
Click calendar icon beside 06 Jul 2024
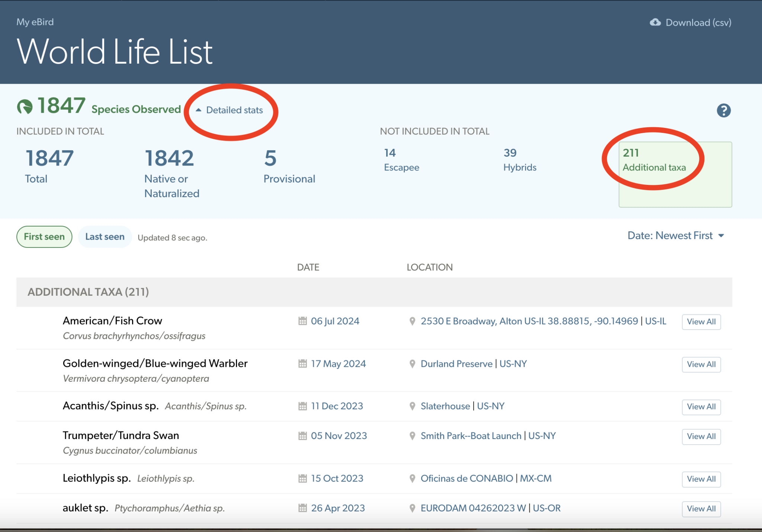click(302, 321)
